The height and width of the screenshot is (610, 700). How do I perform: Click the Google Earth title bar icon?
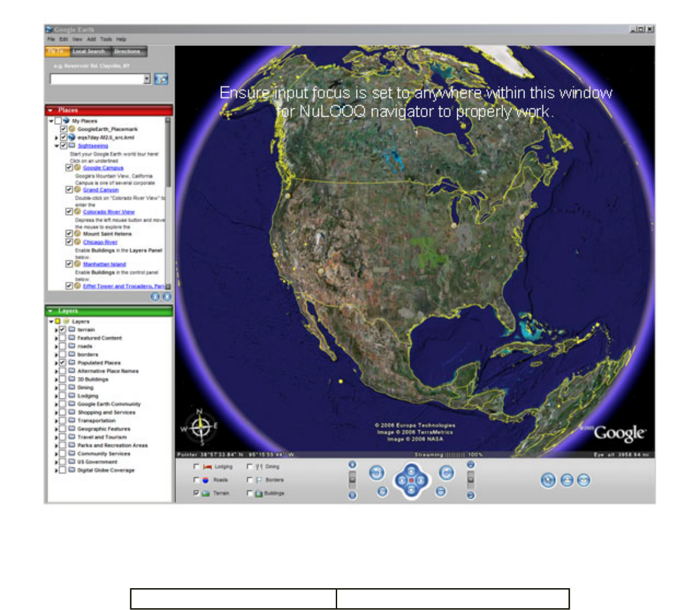pyautogui.click(x=49, y=29)
